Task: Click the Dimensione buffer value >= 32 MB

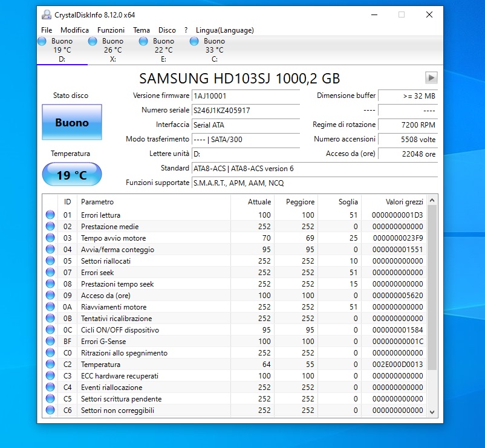Action: (408, 96)
